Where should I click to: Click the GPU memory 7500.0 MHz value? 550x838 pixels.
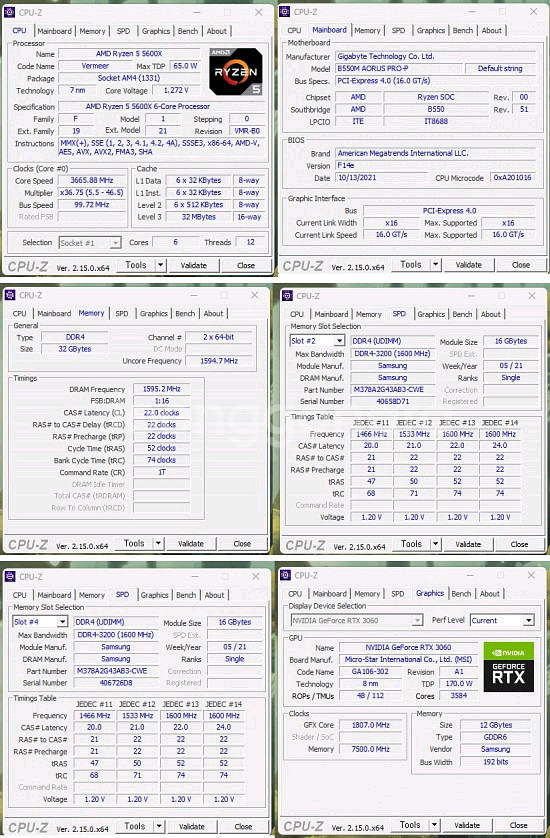click(x=371, y=749)
